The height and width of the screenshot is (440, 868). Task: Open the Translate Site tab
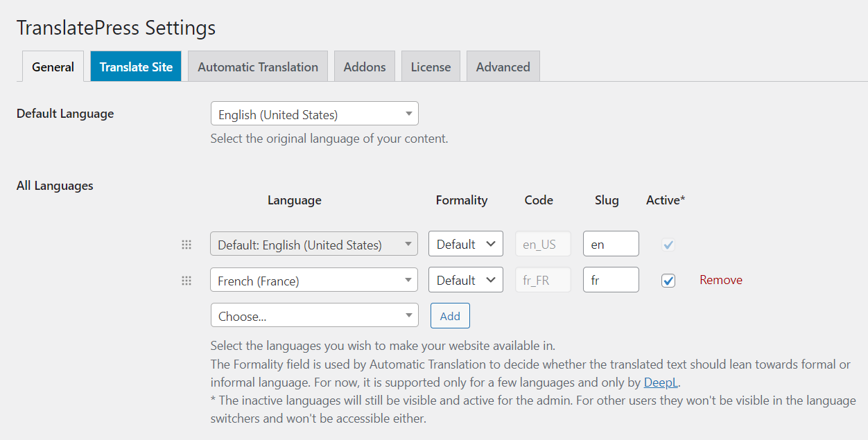(x=135, y=66)
